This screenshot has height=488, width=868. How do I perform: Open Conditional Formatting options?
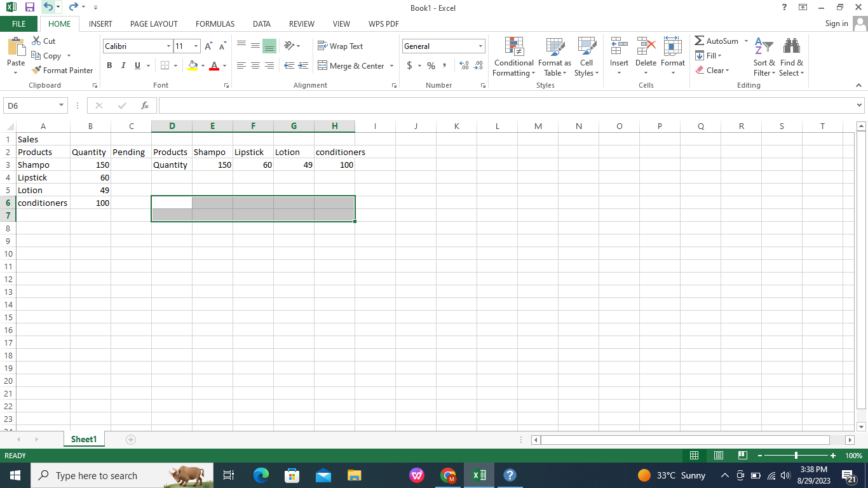(x=513, y=57)
